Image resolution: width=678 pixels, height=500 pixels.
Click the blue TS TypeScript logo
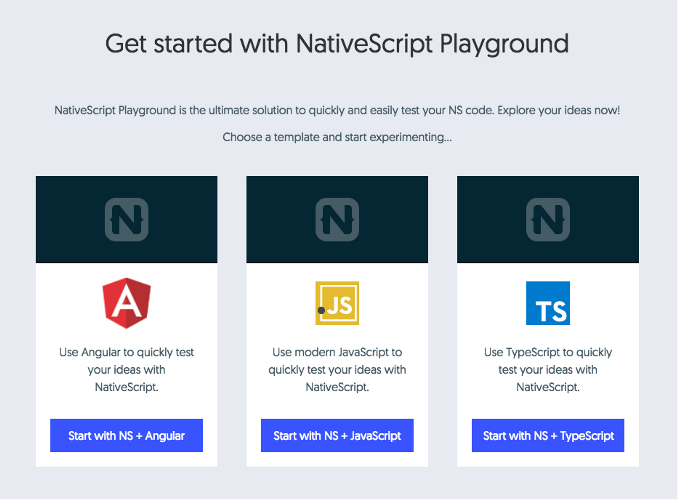pos(548,303)
